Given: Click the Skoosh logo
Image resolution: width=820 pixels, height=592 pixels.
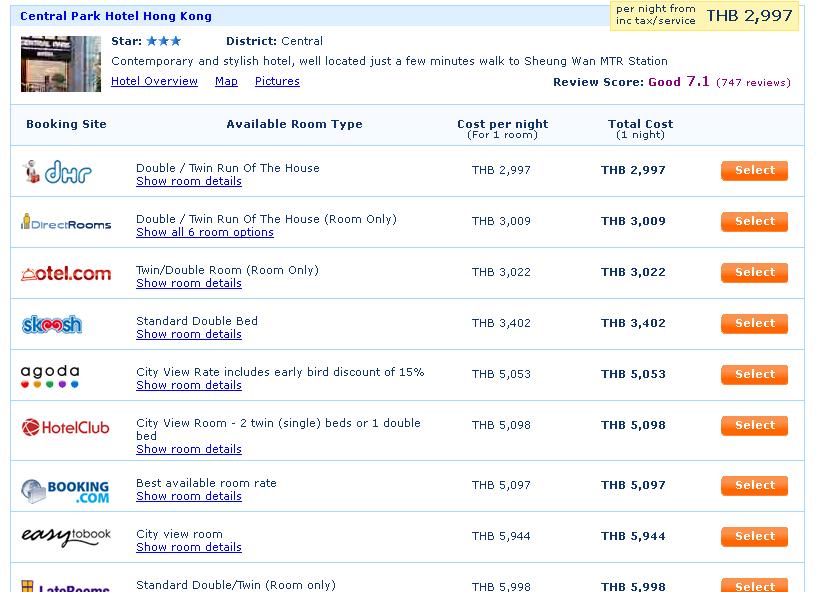Looking at the screenshot, I should pos(52,324).
